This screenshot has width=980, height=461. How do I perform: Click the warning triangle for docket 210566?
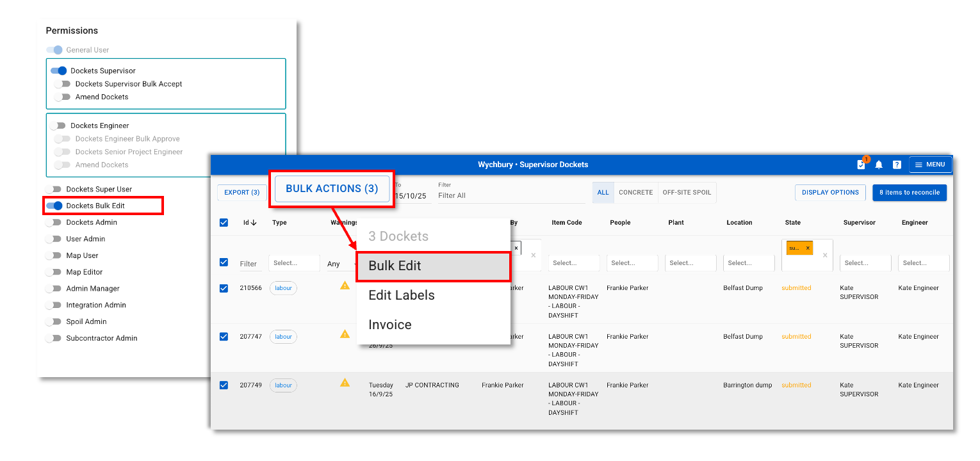(x=345, y=286)
